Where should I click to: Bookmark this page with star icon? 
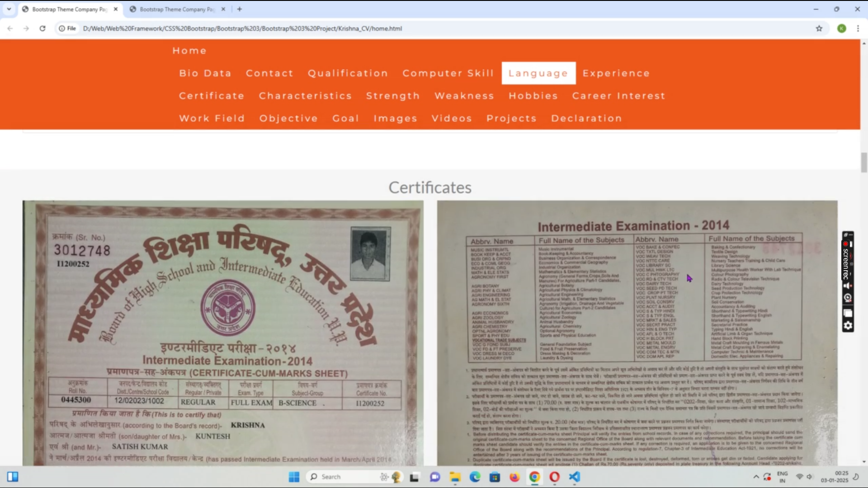[x=819, y=28]
